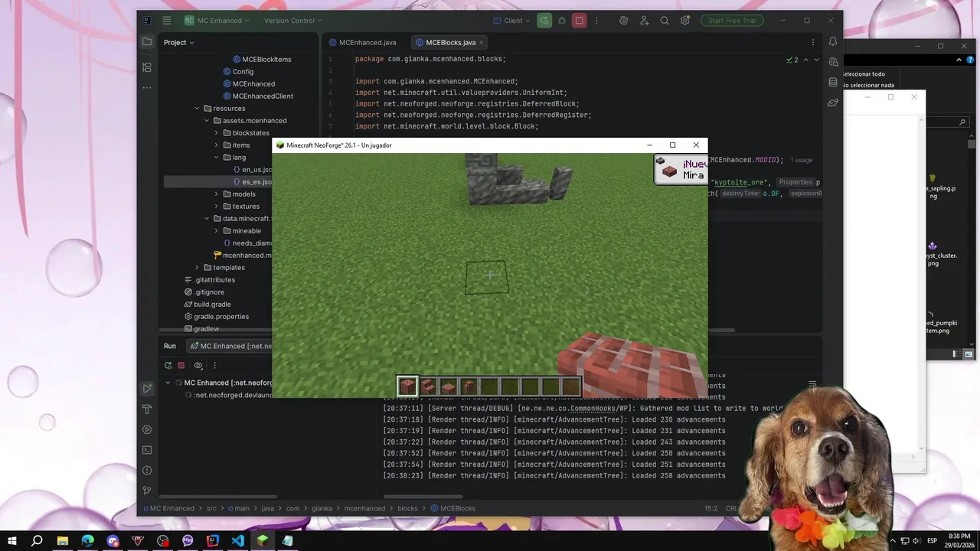Go to previous highlighted problem up arrow
The width and height of the screenshot is (980, 551).
coord(805,60)
